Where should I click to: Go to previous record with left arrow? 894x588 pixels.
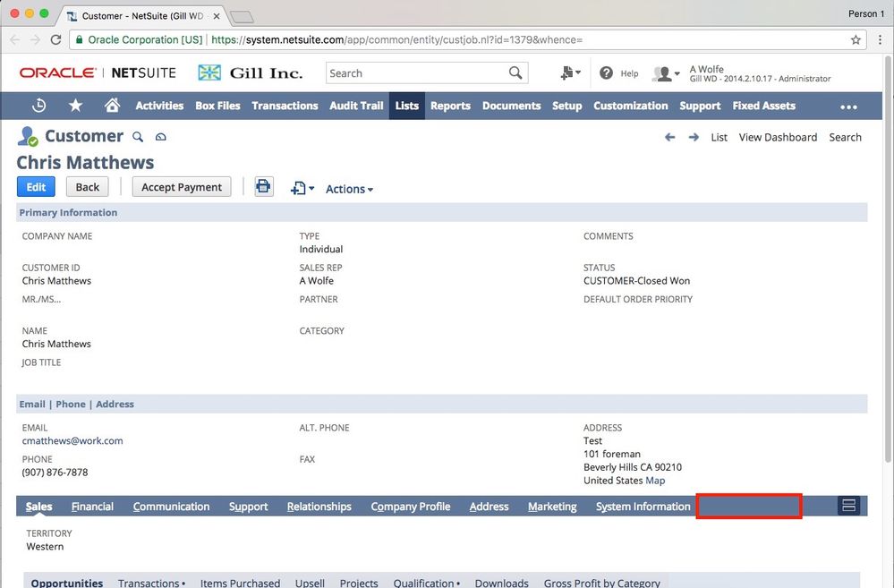669,137
